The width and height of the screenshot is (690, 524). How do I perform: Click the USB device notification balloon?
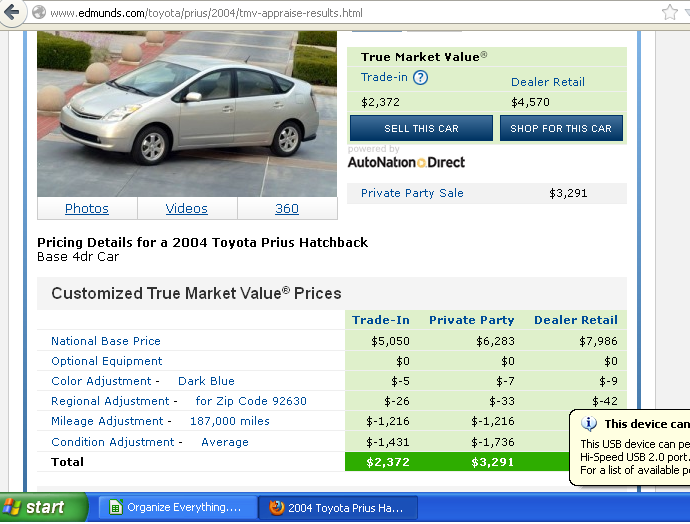click(630, 447)
